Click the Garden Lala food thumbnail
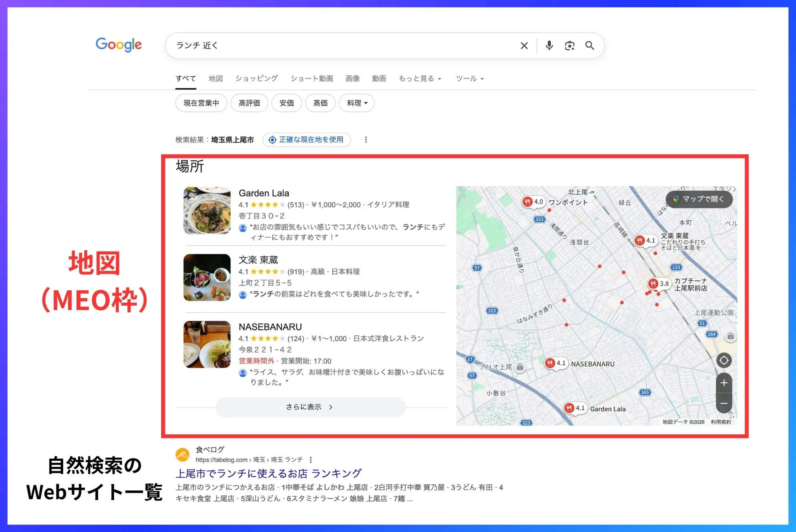The width and height of the screenshot is (796, 532). (207, 211)
